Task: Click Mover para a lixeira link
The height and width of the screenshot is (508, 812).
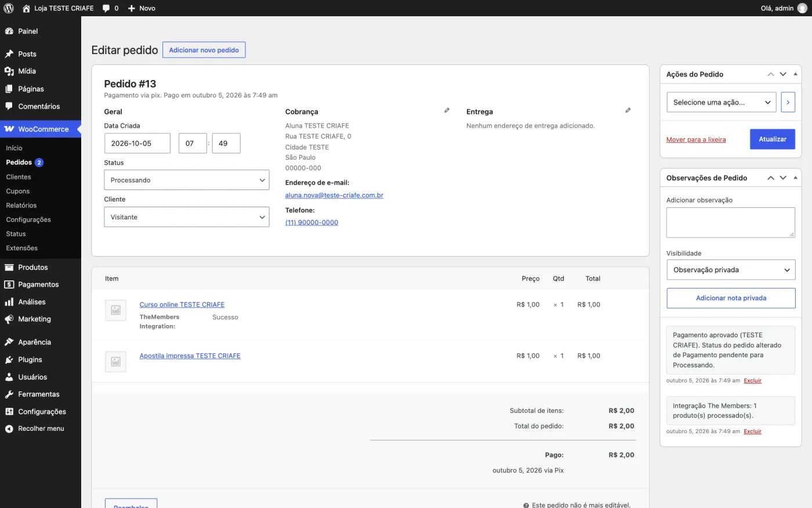Action: (696, 139)
